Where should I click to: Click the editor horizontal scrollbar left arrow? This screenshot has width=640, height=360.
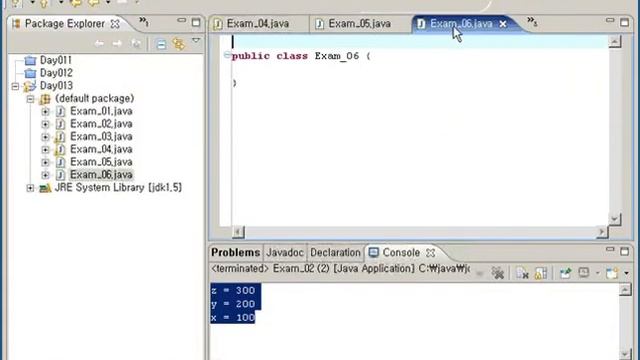point(238,232)
